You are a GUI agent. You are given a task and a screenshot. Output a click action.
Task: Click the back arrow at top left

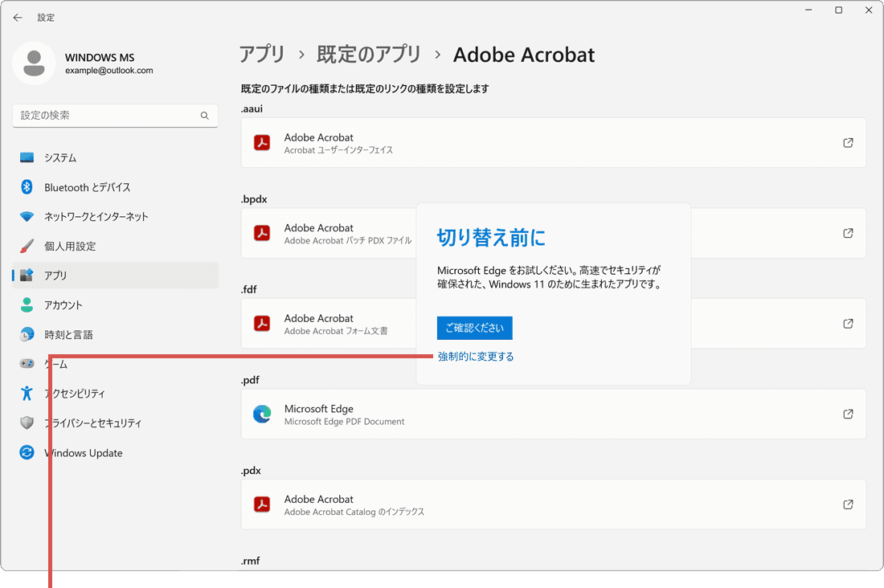[x=18, y=17]
